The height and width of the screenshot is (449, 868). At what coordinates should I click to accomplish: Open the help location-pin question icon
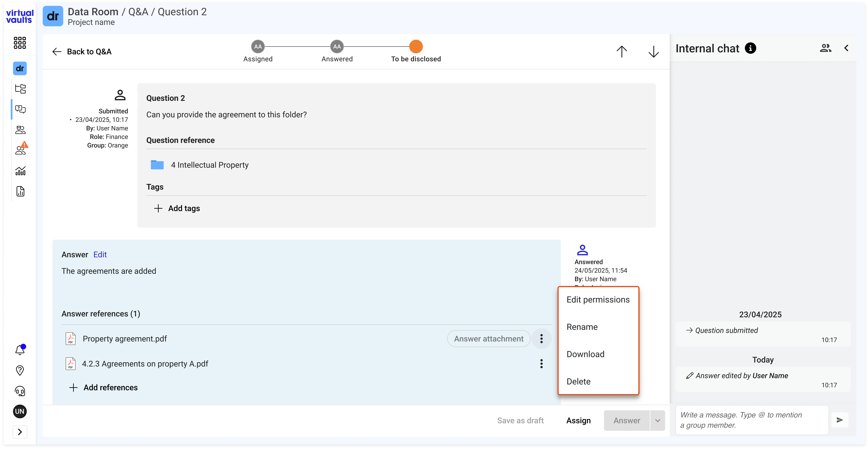(x=20, y=371)
